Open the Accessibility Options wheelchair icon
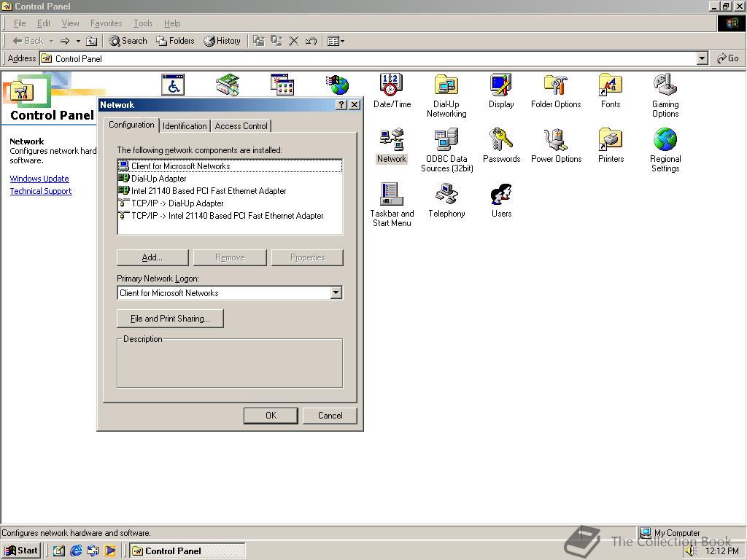 172,85
